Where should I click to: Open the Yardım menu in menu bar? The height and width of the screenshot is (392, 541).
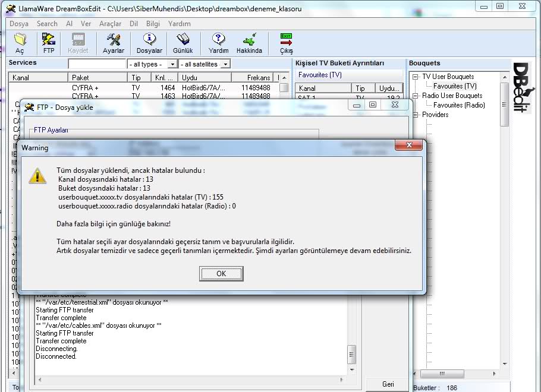(x=180, y=24)
